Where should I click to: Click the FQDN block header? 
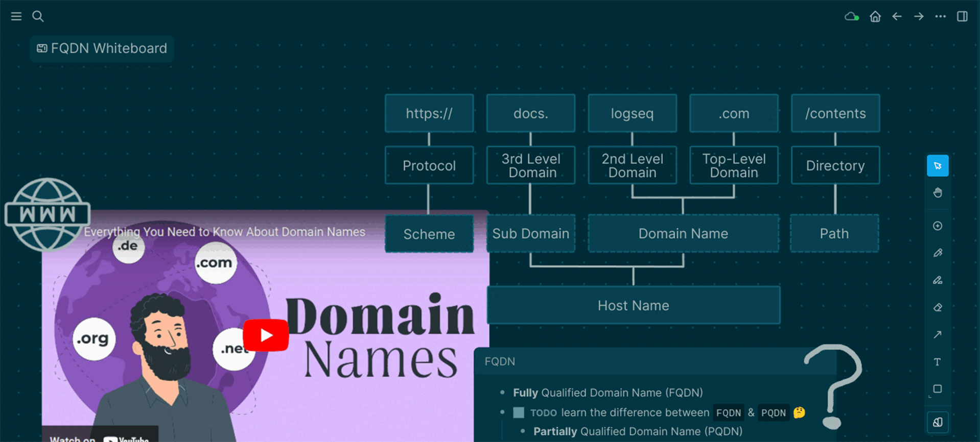[655, 361]
